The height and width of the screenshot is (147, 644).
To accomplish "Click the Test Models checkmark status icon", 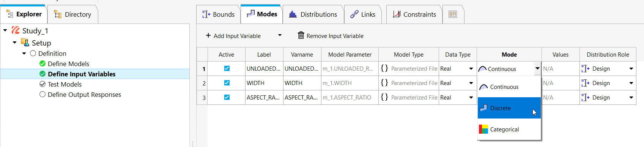I will point(43,84).
